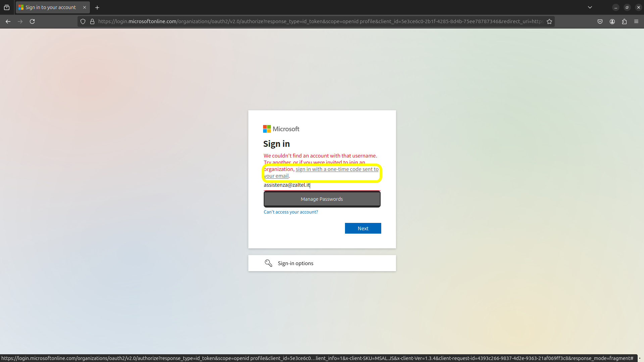Screen dimensions: 644x362
Task: Open the Can't access your account link
Action: 291,212
